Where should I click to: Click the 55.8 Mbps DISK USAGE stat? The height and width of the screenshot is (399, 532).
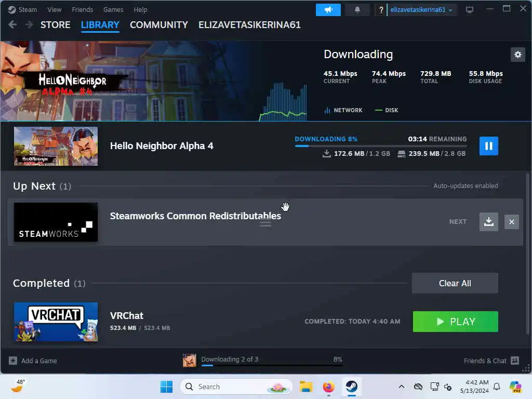coord(486,77)
